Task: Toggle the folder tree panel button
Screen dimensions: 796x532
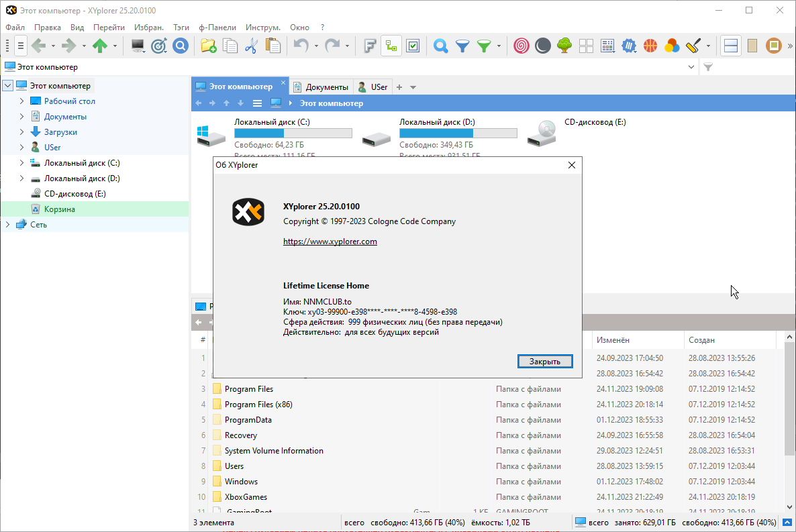Action: pos(391,46)
